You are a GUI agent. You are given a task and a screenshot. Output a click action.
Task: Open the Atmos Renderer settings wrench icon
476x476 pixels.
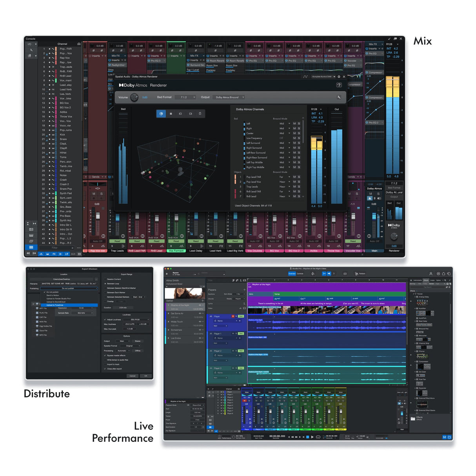point(338,97)
